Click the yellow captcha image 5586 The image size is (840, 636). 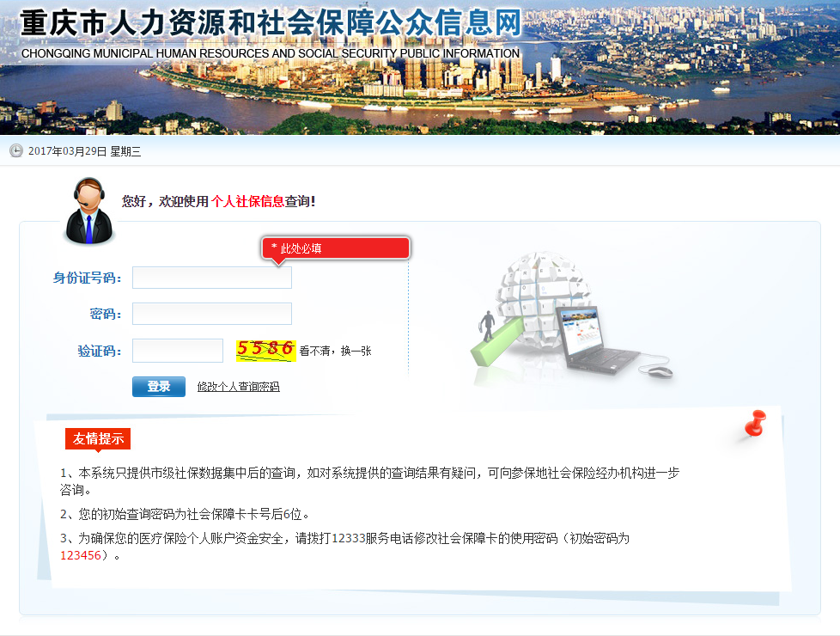265,349
